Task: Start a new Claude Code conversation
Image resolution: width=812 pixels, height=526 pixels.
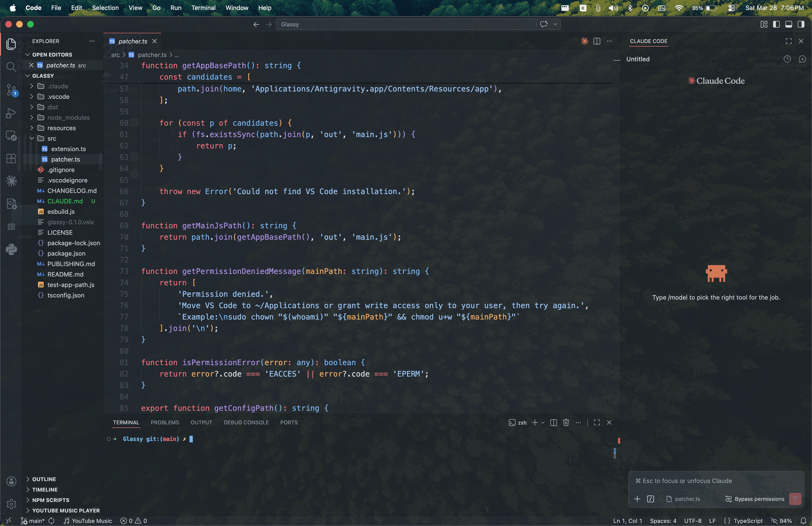Action: [x=803, y=59]
